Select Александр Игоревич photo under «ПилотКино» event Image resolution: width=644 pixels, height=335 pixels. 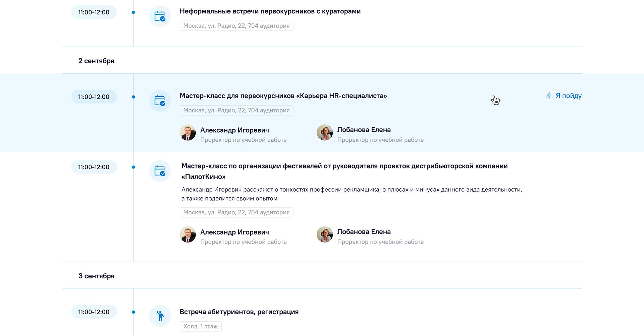point(188,234)
